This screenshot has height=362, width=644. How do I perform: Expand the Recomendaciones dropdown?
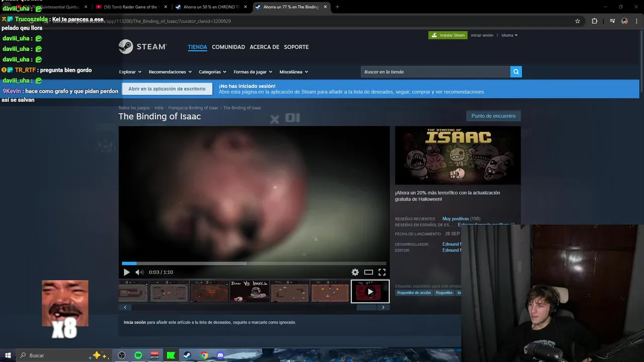tap(170, 72)
